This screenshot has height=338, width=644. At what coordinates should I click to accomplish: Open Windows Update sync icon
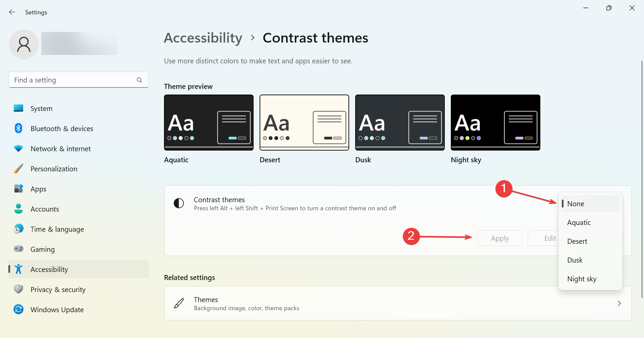pyautogui.click(x=18, y=309)
